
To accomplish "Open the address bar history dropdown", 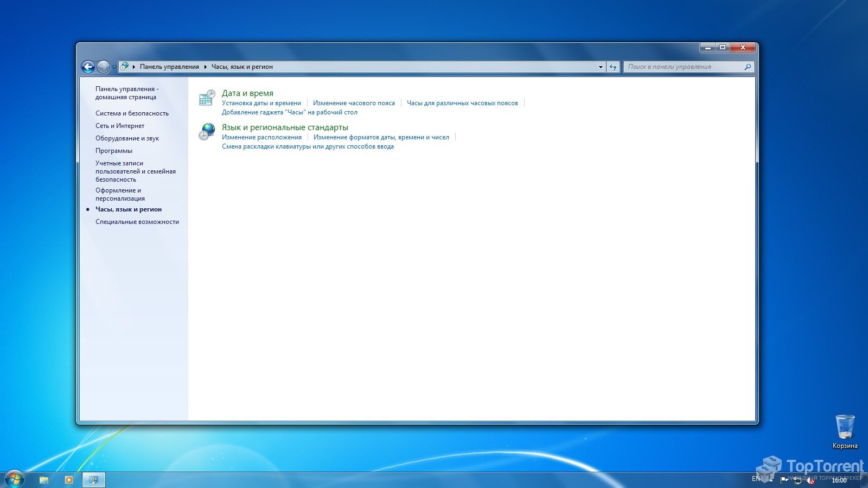I will click(x=601, y=67).
